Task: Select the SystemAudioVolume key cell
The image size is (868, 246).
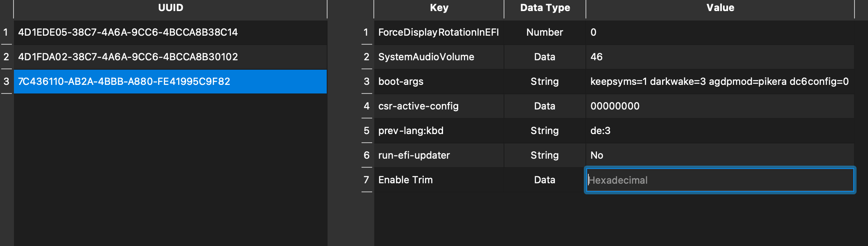Action: click(x=426, y=57)
